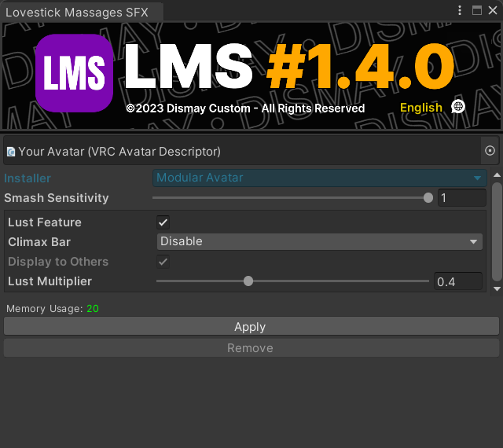Click the Lust Multiplier value field
Image resolution: width=503 pixels, height=448 pixels.
[x=458, y=281]
